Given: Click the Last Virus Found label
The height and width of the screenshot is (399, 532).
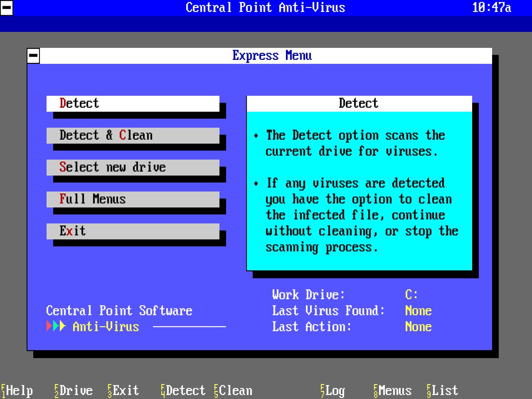Looking at the screenshot, I should 329,311.
